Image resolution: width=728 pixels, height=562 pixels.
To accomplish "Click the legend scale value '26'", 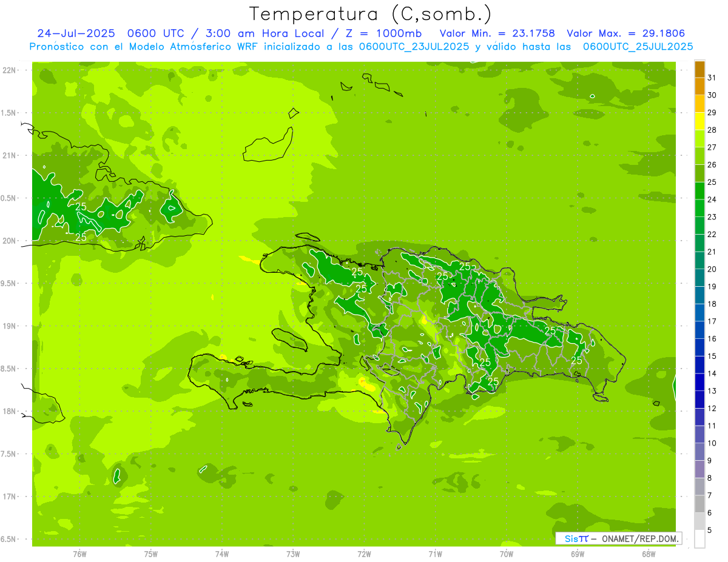I will point(712,165).
